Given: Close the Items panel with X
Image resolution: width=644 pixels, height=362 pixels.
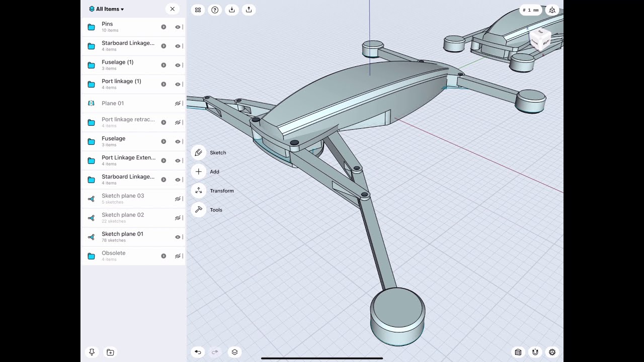Looking at the screenshot, I should 173,9.
